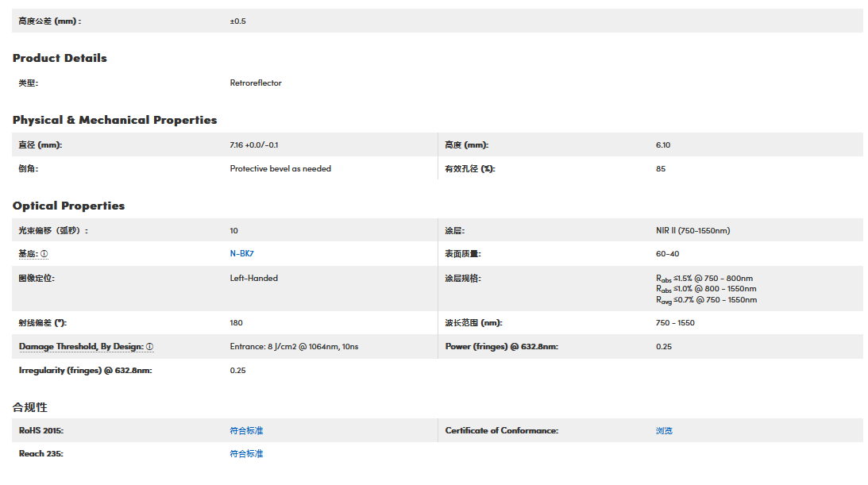The width and height of the screenshot is (868, 485).
Task: Click the Left-Handed image orientation value
Action: coord(253,278)
